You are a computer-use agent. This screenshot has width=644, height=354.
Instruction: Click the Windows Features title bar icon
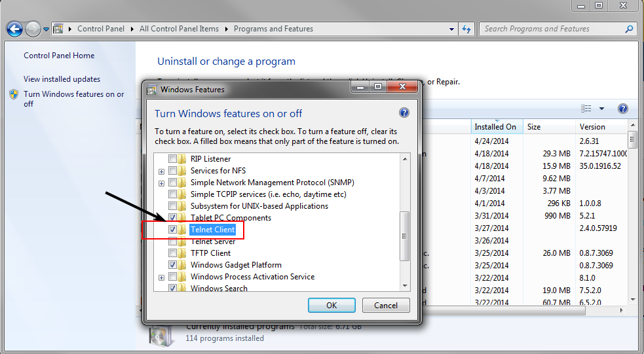tap(151, 90)
